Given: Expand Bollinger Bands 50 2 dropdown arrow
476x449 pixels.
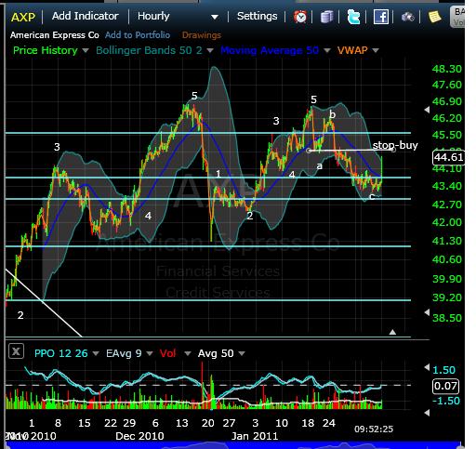Looking at the screenshot, I should coord(210,50).
